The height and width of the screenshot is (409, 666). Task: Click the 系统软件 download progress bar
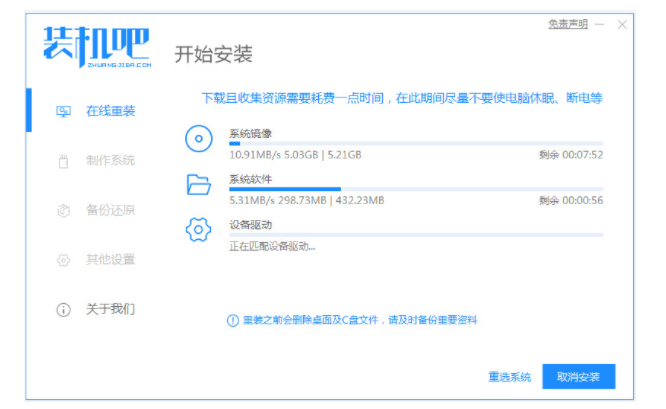(416, 189)
